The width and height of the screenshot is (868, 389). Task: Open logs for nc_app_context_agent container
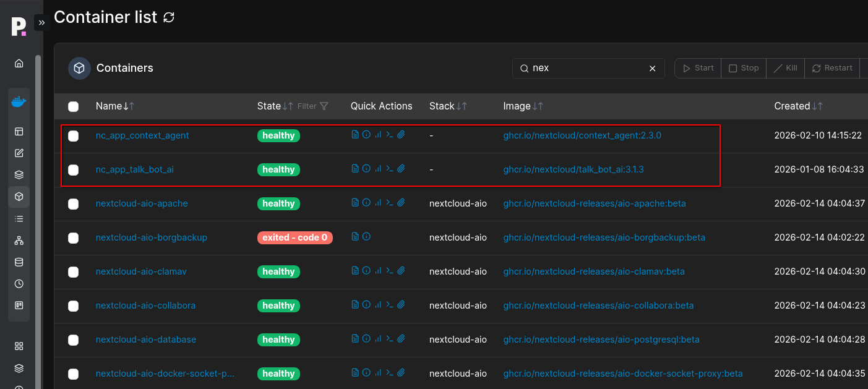(x=355, y=134)
